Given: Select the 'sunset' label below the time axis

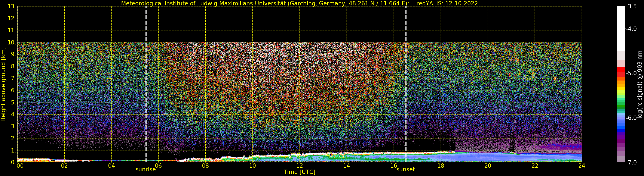Looking at the screenshot, I should 405,170.
